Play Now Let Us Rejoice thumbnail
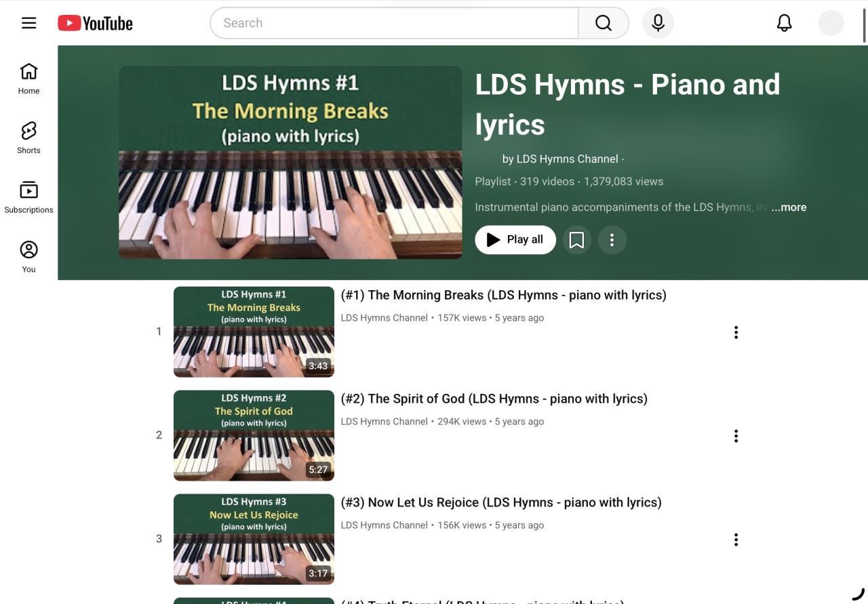The image size is (868, 604). 254,540
